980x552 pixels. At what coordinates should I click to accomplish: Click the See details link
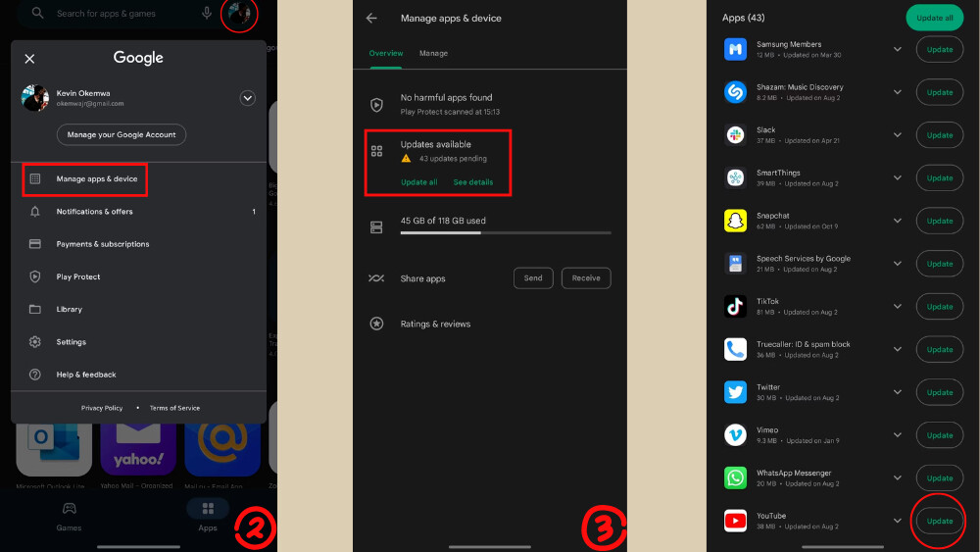click(472, 182)
